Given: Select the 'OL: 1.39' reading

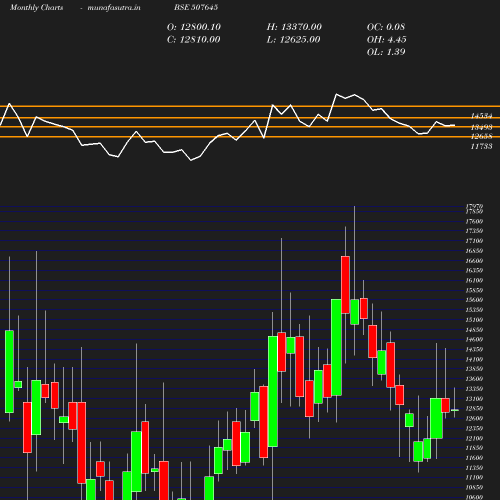Looking at the screenshot, I should [x=386, y=52].
